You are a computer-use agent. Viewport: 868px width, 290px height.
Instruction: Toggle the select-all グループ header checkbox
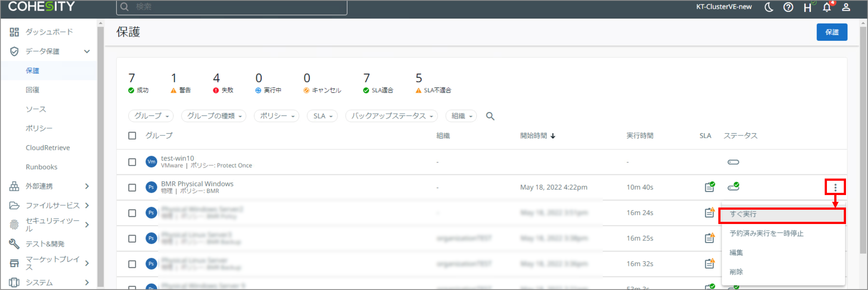pyautogui.click(x=132, y=136)
